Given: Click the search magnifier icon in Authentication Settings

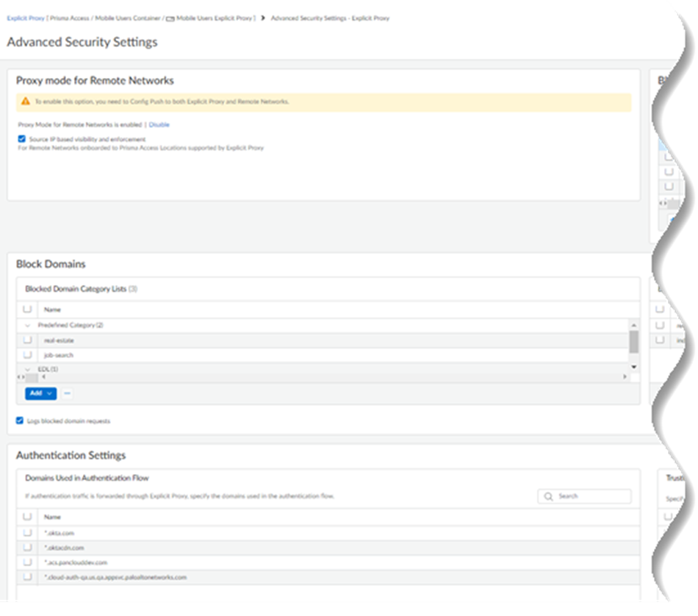Looking at the screenshot, I should 549,496.
